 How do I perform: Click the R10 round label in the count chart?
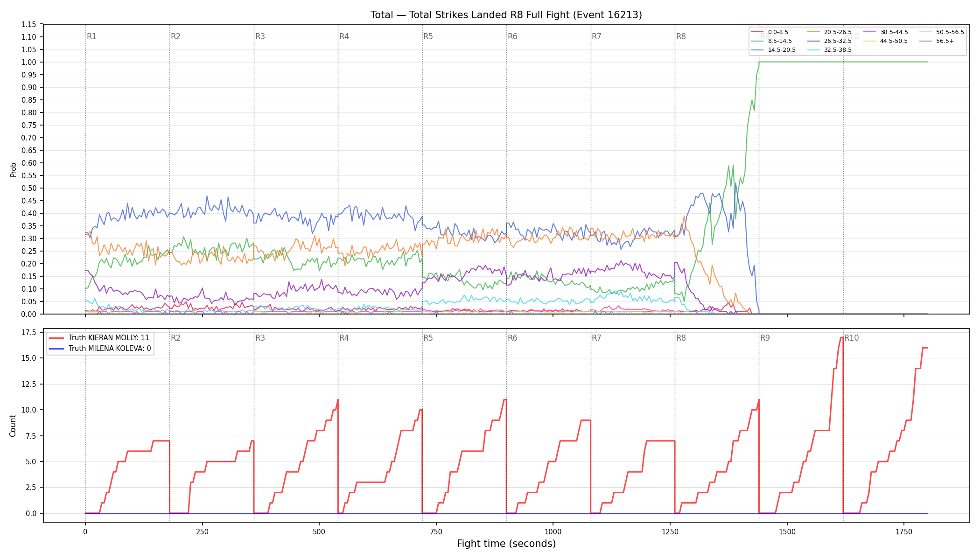[851, 338]
